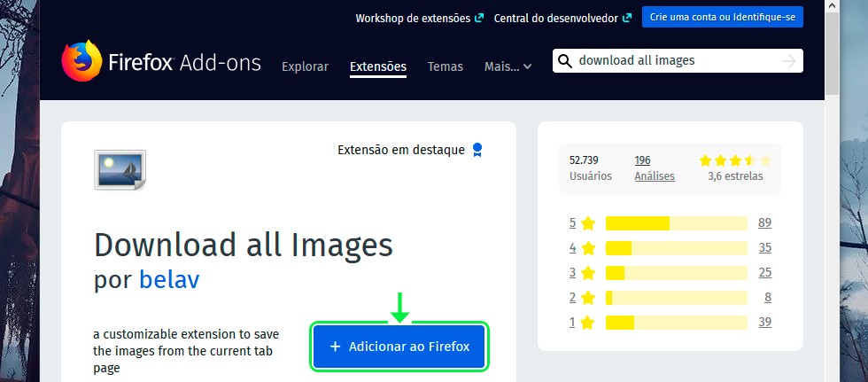The image size is (868, 382).
Task: Click external-link icon beside Central do desenvolvedor
Action: pos(627,18)
